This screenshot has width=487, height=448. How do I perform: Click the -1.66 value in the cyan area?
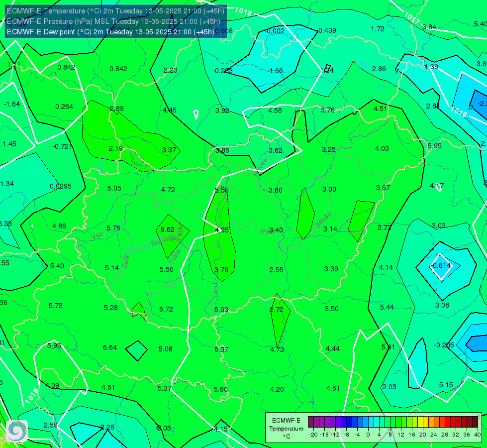tap(275, 71)
